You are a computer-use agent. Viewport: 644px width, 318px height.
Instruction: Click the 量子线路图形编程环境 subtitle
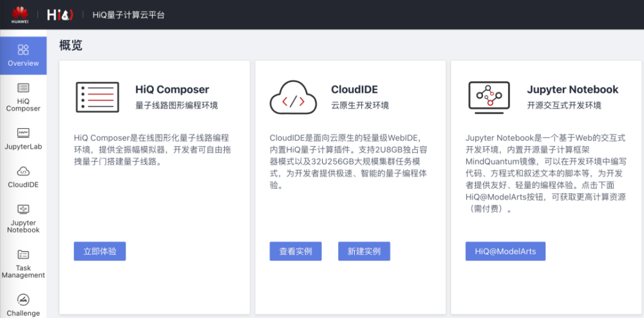click(176, 106)
